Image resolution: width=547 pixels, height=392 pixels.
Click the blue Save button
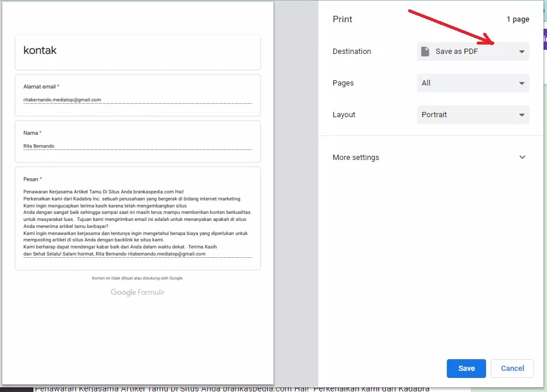click(x=466, y=368)
